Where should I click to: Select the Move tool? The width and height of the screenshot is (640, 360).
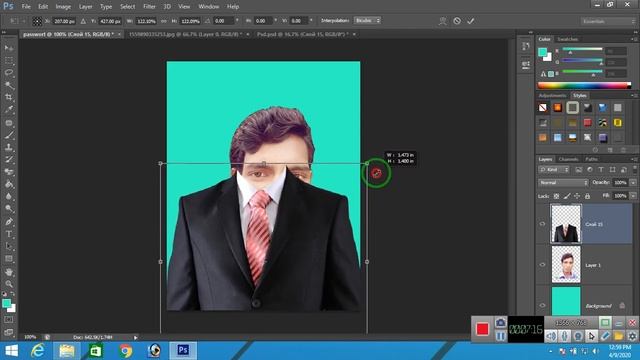[9, 48]
